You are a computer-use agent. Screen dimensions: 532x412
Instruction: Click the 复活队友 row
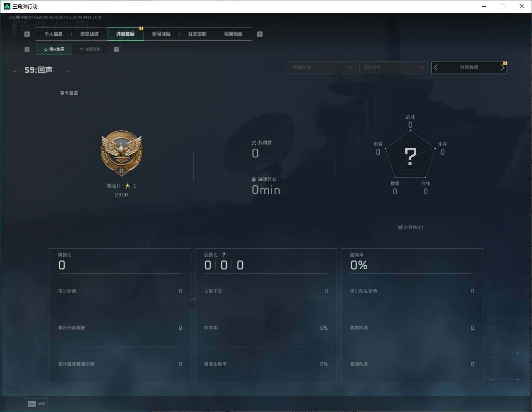click(x=412, y=364)
